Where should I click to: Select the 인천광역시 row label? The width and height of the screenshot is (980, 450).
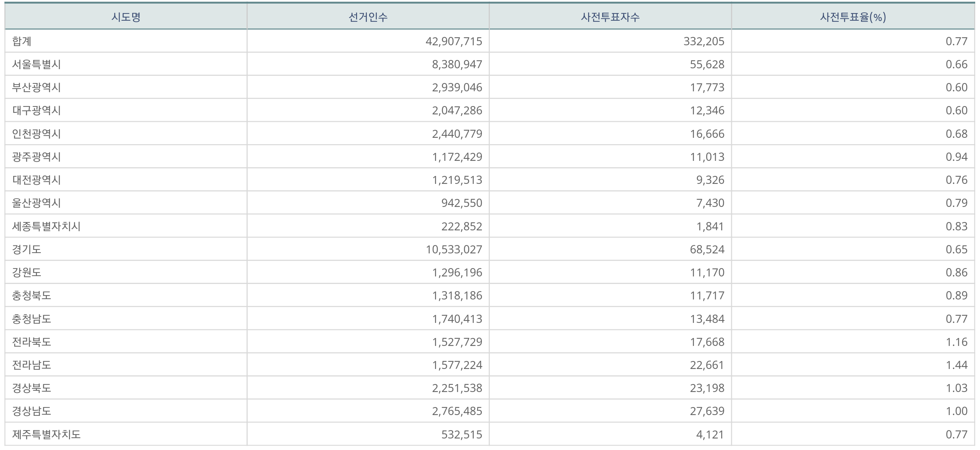pos(37,134)
